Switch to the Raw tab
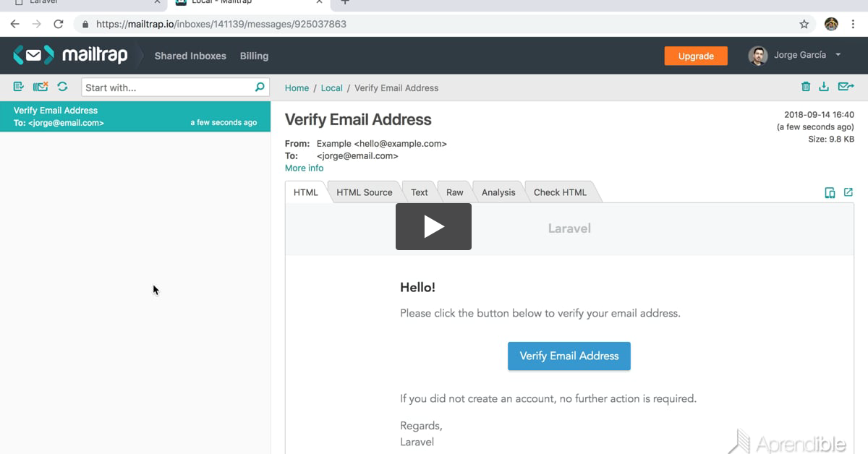 (455, 192)
